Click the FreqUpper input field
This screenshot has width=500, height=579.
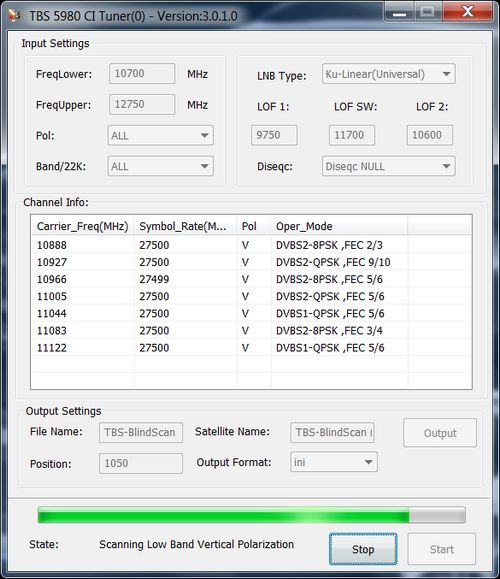point(142,105)
